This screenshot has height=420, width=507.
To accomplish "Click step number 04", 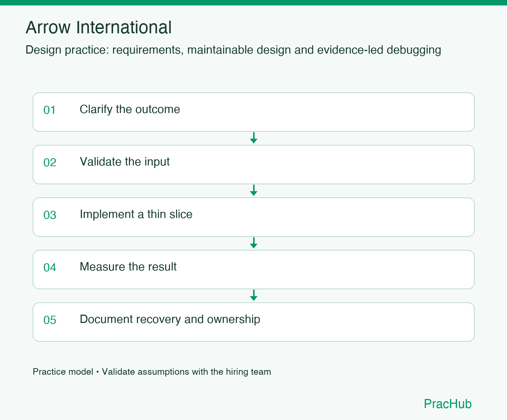I will click(50, 268).
